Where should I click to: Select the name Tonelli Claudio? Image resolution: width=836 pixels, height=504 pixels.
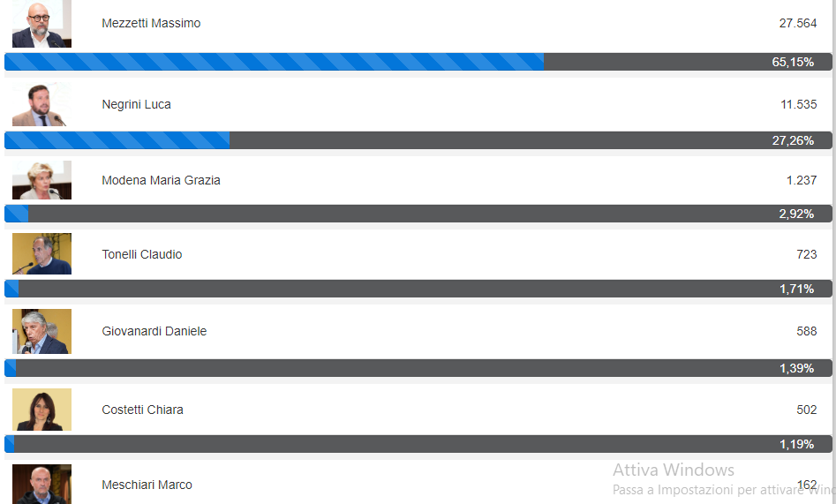point(142,254)
